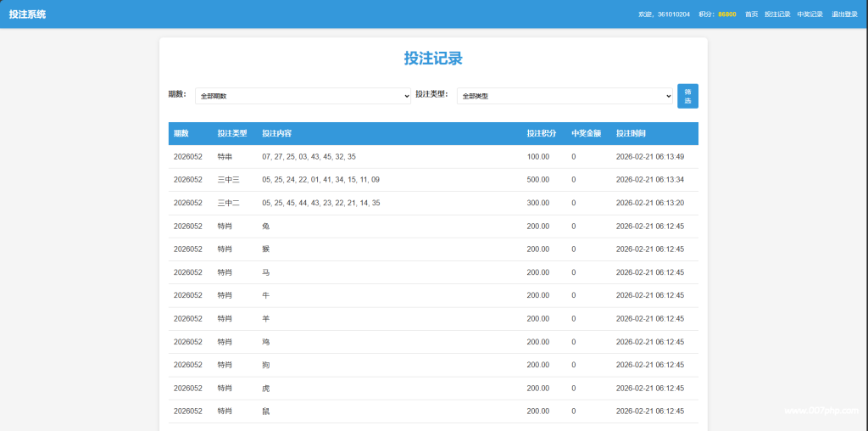The image size is (868, 431).
Task: Open 投注记录 in top navigation
Action: click(777, 14)
